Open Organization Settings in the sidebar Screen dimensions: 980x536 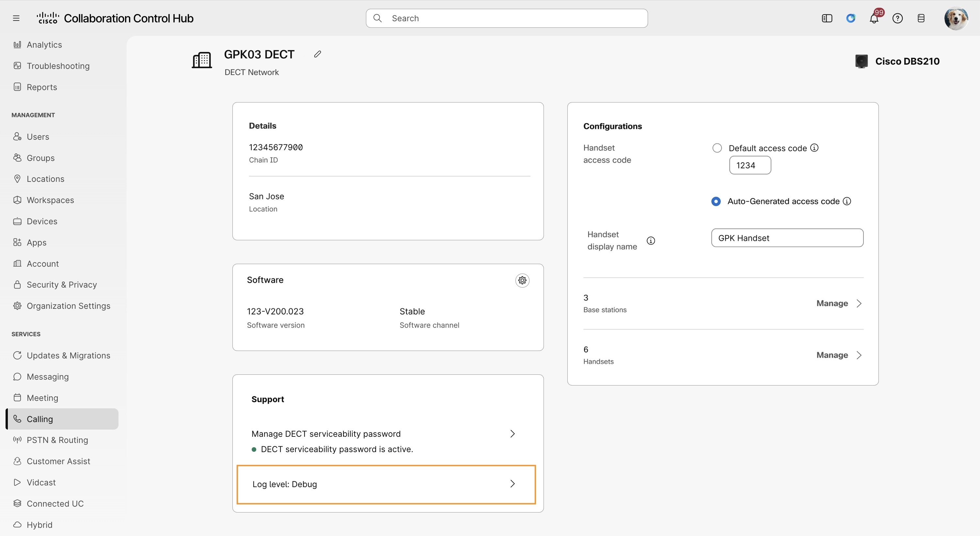[x=62, y=306]
